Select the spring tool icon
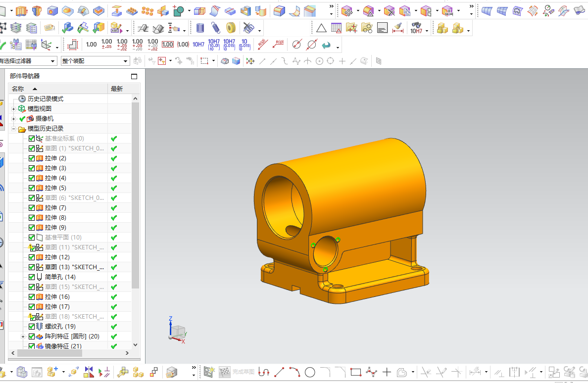The image size is (588, 383). point(215,28)
